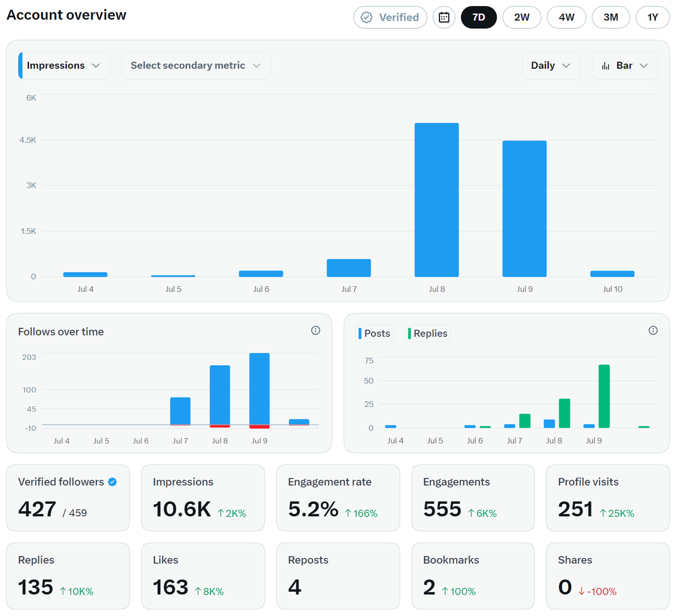Open the Bar chart type dropdown
676x616 pixels.
[625, 65]
